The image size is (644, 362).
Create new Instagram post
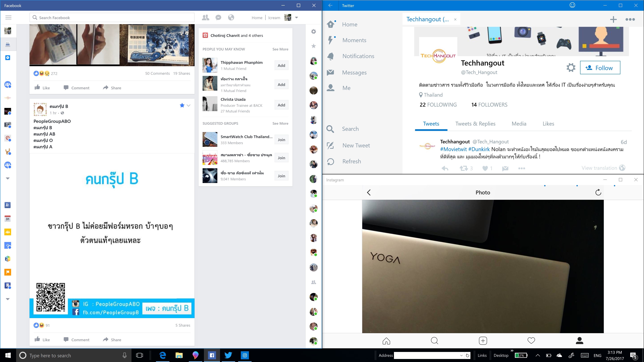(483, 341)
